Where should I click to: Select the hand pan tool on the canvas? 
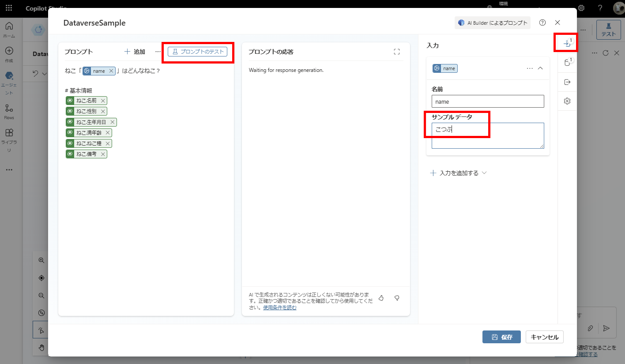41,348
